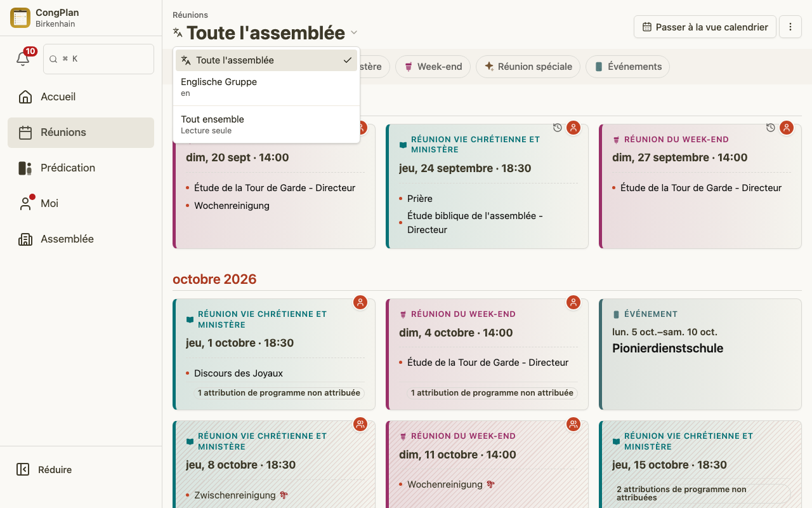This screenshot has width=812, height=508.
Task: Click Discours des Joyaux item
Action: click(239, 373)
